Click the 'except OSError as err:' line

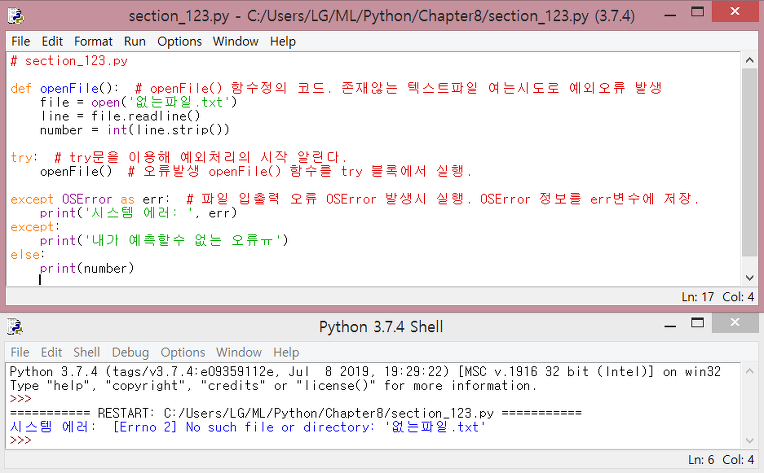pyautogui.click(x=90, y=199)
